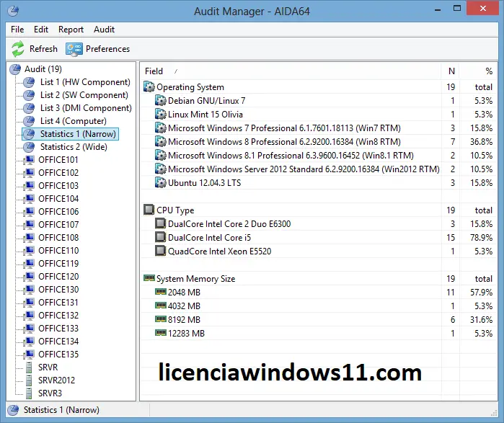The image size is (504, 423).
Task: Click the QuadCore Intel Xeon E5520 chip icon
Action: tap(160, 251)
